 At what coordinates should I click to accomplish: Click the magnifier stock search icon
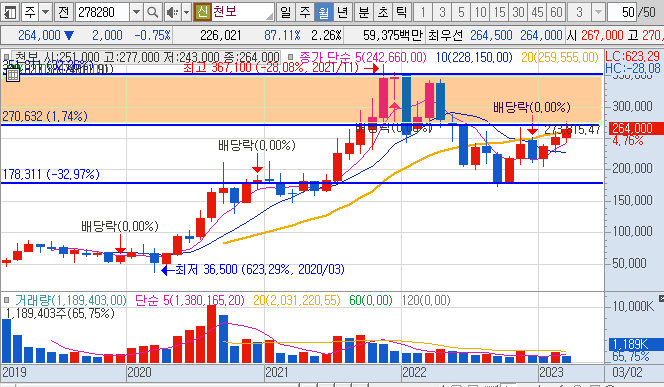(152, 13)
